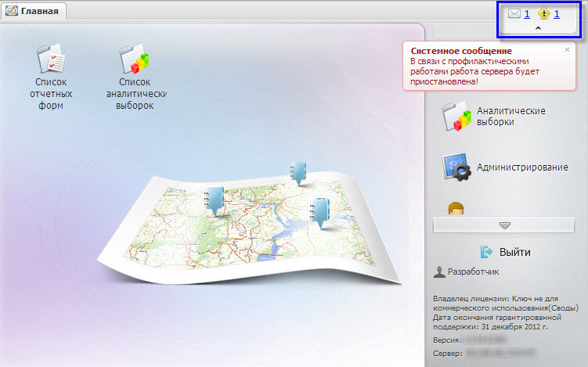This screenshot has width=588, height=367.
Task: Click the yellow warning notifications icon
Action: pyautogui.click(x=544, y=14)
